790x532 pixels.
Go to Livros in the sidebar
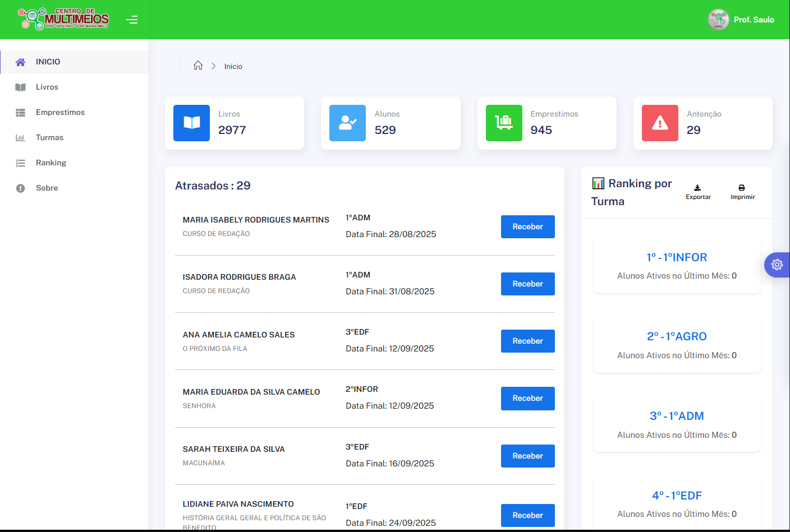(47, 87)
